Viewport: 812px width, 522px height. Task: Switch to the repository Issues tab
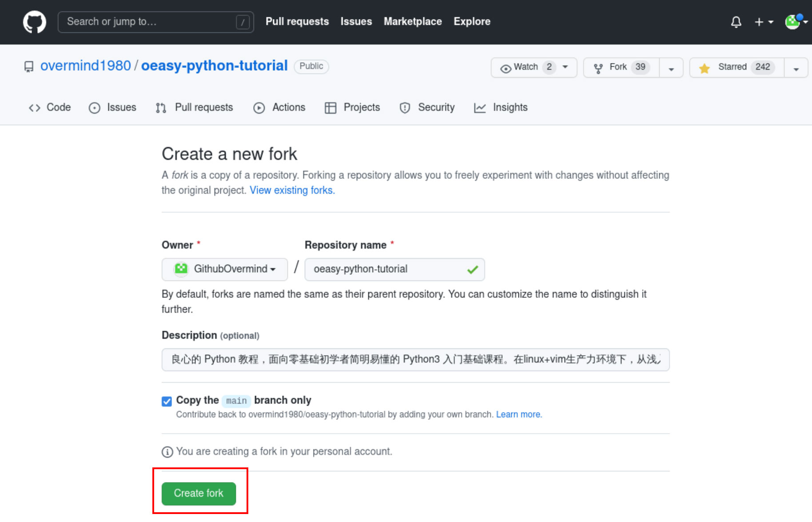[x=112, y=107]
